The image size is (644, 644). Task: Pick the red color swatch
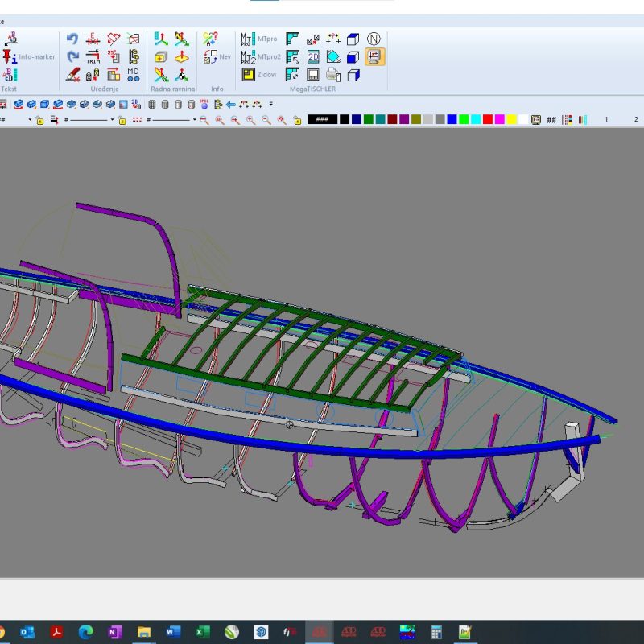pos(487,119)
